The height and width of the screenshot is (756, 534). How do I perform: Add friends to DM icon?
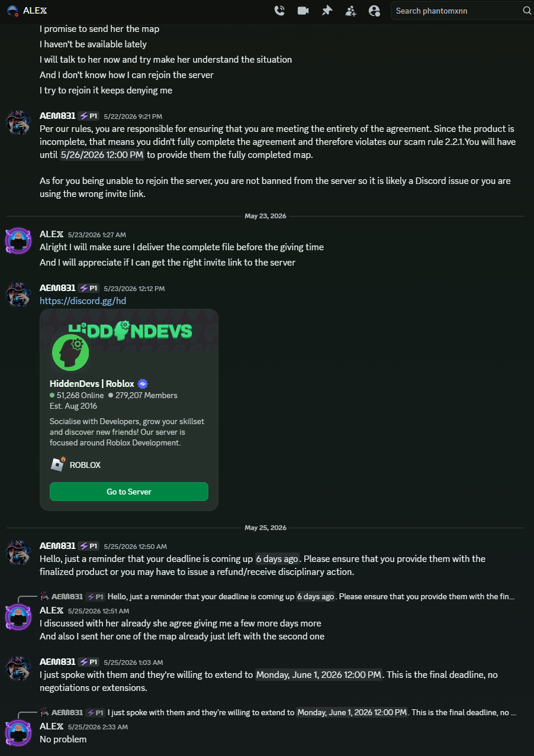point(350,11)
